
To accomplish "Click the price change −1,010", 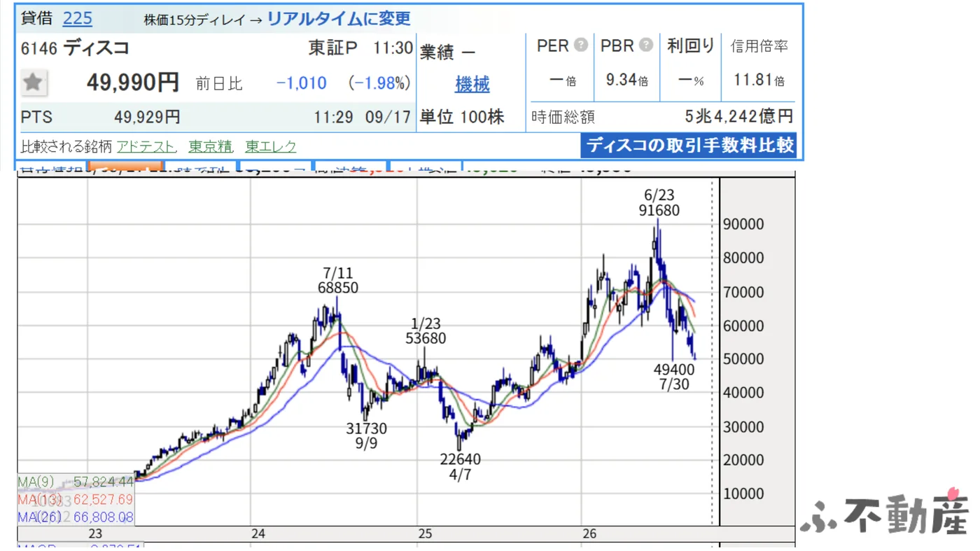I will coord(302,83).
